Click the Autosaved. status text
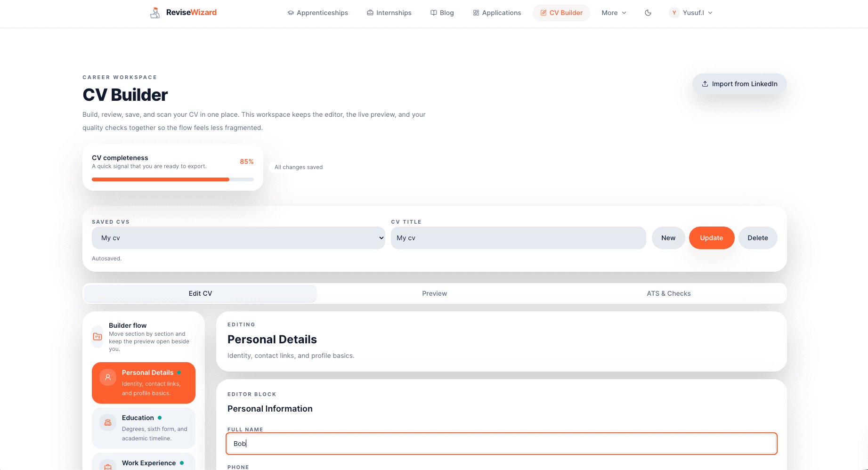 pos(107,259)
